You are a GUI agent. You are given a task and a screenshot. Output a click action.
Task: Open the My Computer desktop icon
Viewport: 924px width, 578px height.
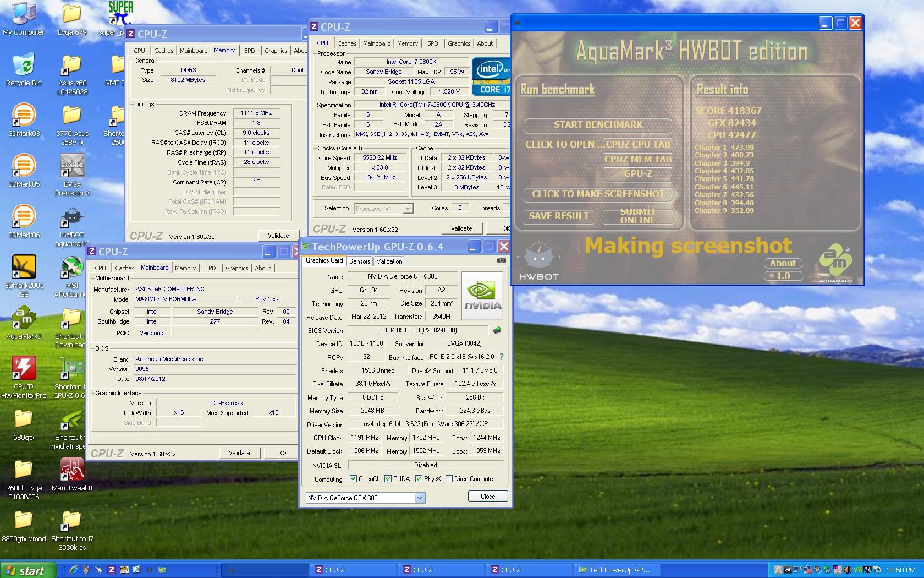[x=24, y=19]
